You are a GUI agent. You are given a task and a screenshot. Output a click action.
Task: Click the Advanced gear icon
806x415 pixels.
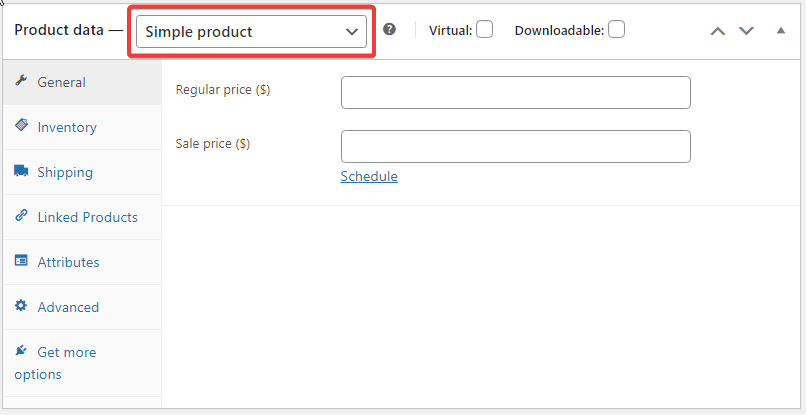coord(21,305)
